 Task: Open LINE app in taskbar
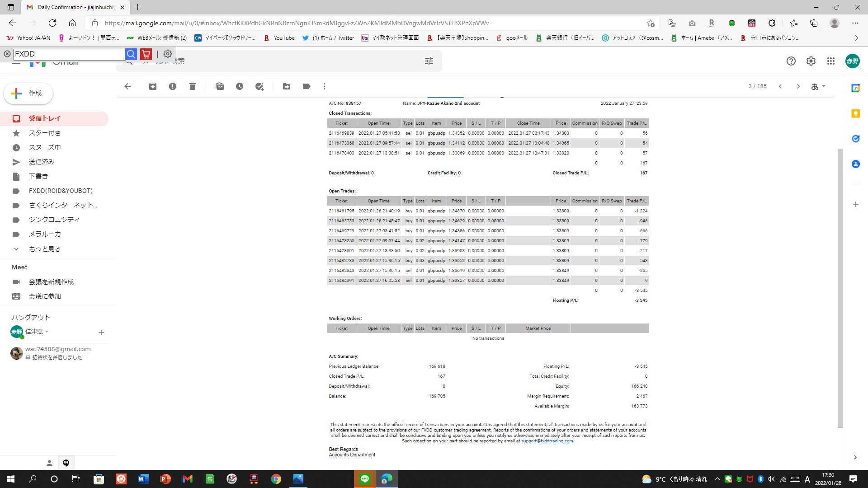[365, 479]
